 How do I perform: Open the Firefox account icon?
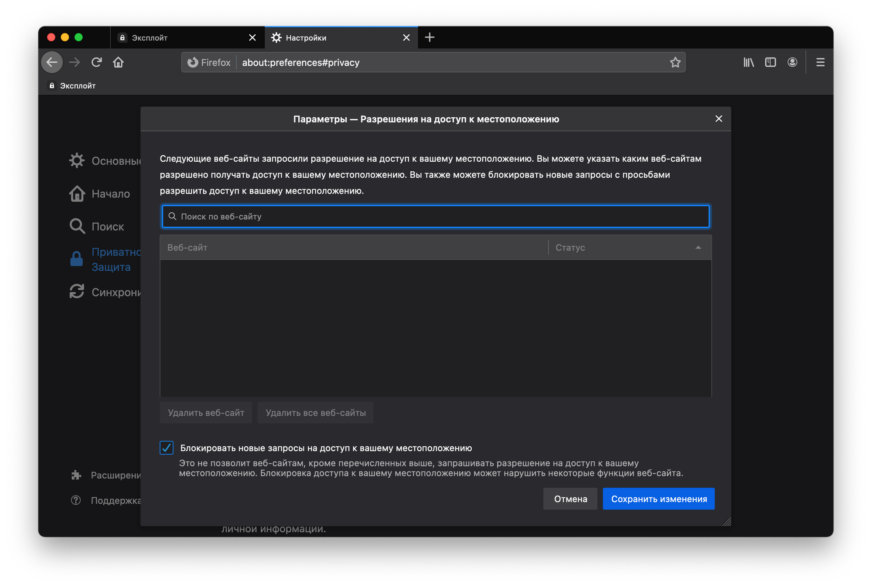click(792, 62)
